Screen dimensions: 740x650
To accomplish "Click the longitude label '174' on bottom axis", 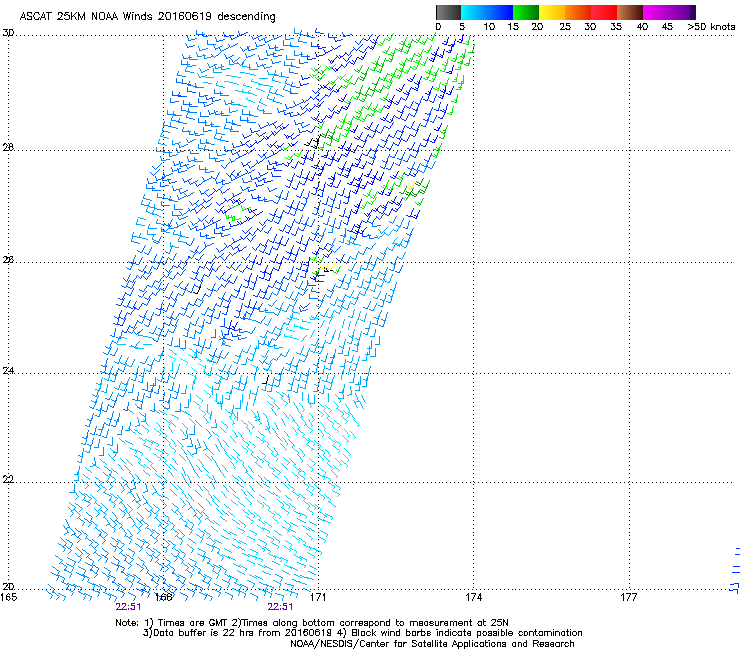I will coord(473,598).
